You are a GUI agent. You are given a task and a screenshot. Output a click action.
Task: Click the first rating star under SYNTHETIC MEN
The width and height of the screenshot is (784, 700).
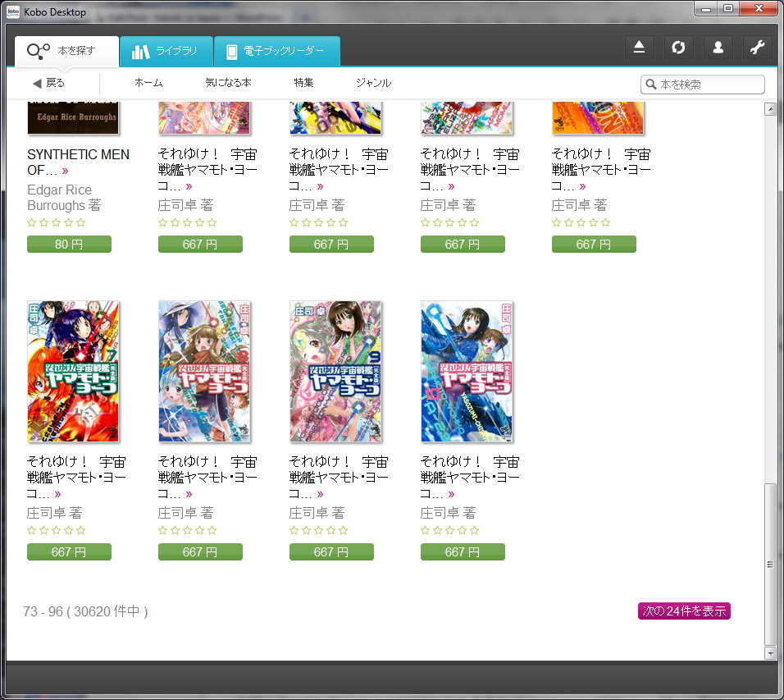[31, 222]
